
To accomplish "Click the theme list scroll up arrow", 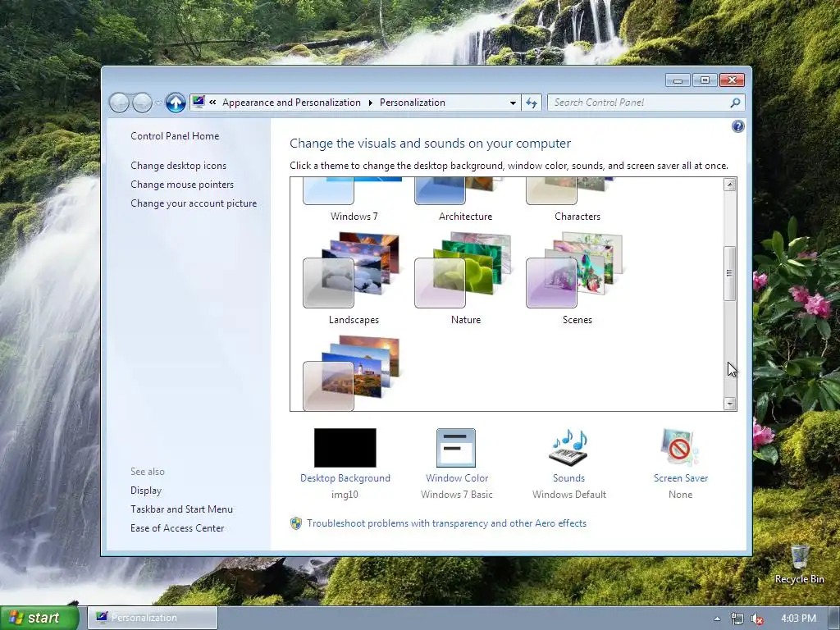I will click(x=729, y=185).
